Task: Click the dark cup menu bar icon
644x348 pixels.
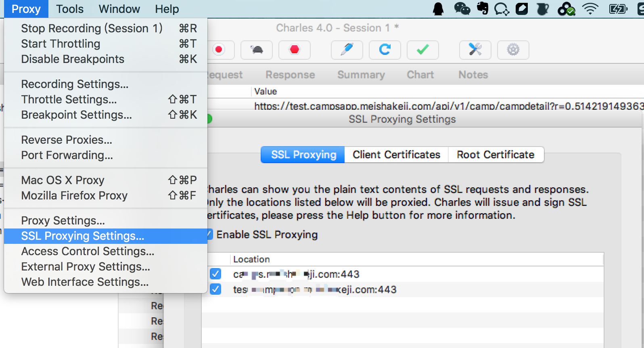Action: pyautogui.click(x=543, y=9)
